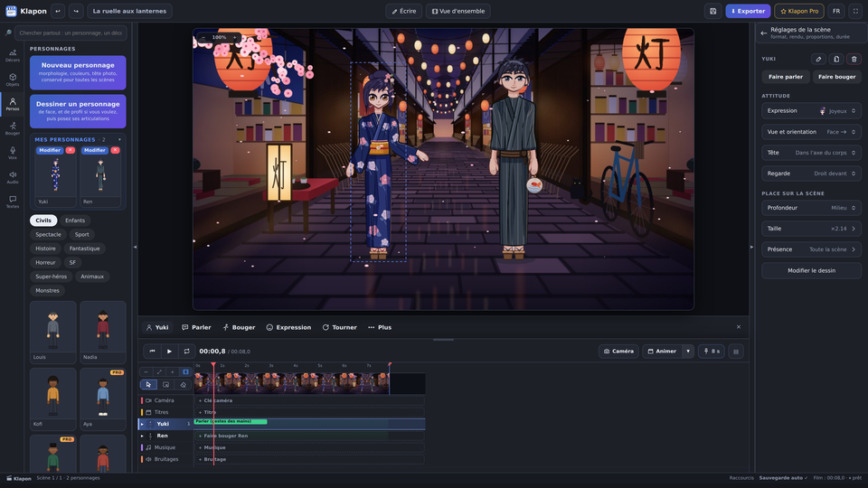Toggle loop playback

click(x=186, y=352)
